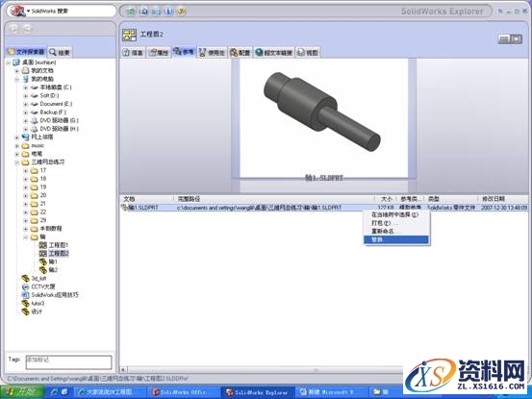Click the forward navigation arrow

coord(27,28)
